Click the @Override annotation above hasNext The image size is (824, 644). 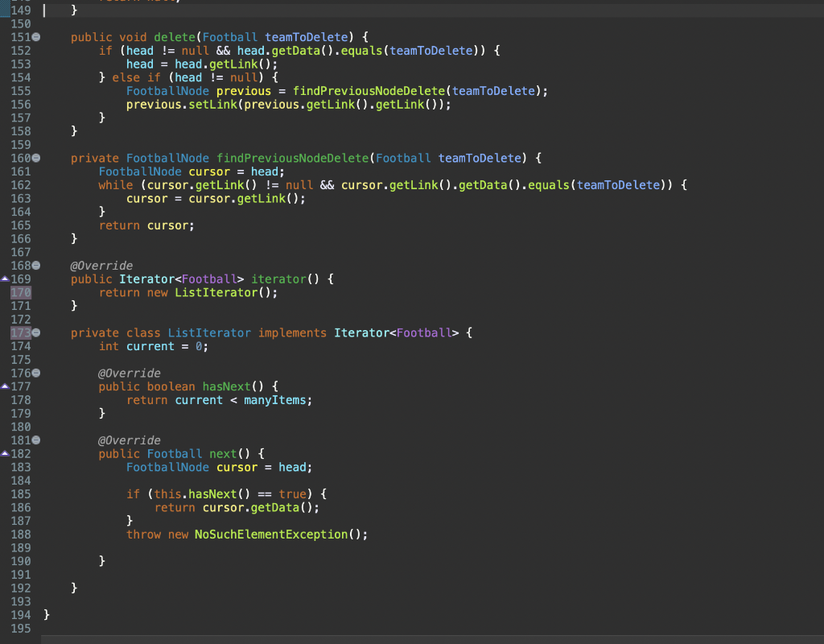click(129, 373)
